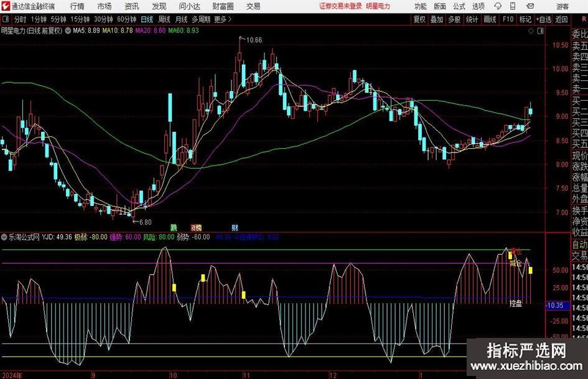The width and height of the screenshot is (588, 379).
Task: Open F10 company info
Action: pyautogui.click(x=508, y=19)
